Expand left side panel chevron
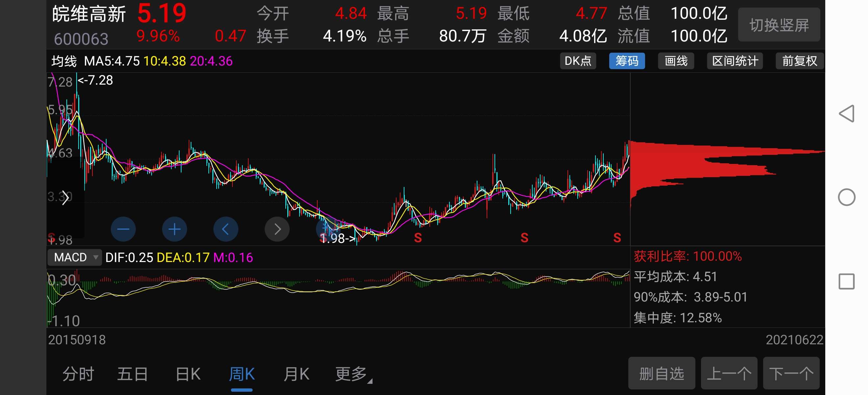This screenshot has width=868, height=395. 65,197
